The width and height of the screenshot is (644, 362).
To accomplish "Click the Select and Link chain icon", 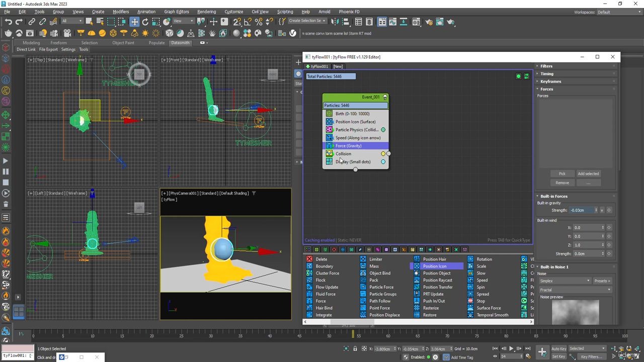I will pyautogui.click(x=32, y=22).
